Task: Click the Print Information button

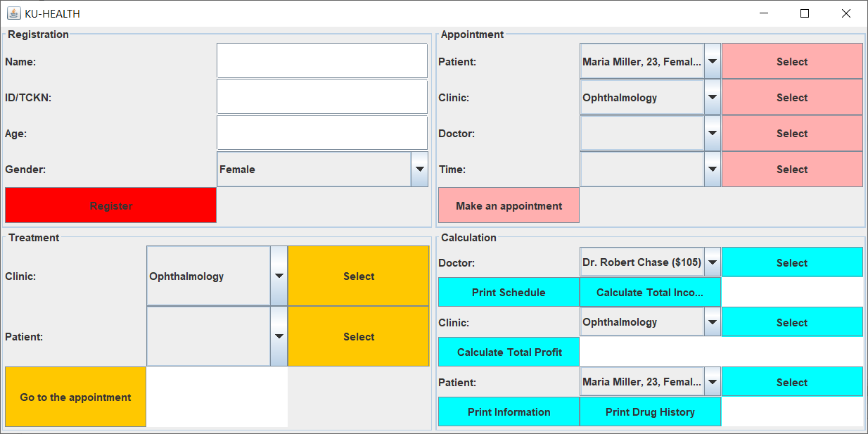Action: click(509, 411)
